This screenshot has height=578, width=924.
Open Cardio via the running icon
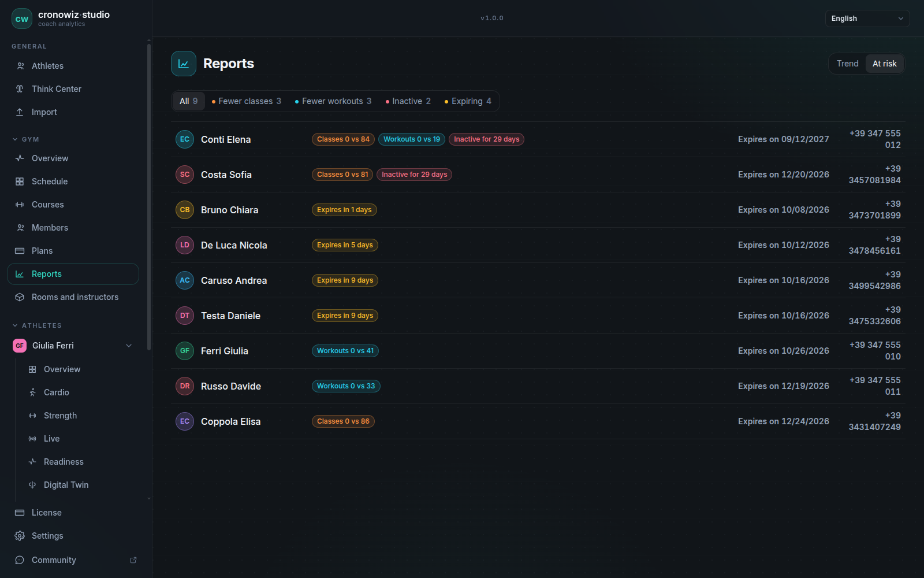(x=32, y=392)
